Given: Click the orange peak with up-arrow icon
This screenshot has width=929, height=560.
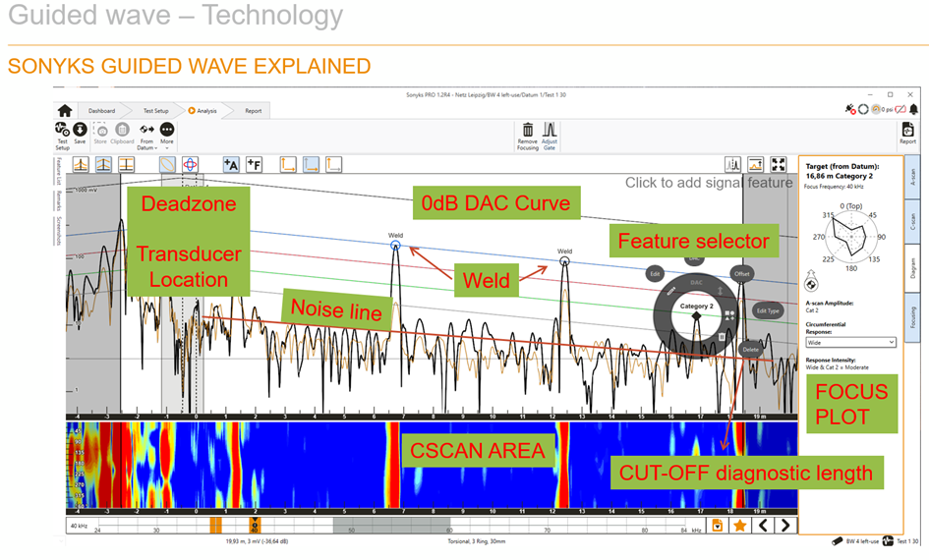Looking at the screenshot, I should [x=755, y=165].
